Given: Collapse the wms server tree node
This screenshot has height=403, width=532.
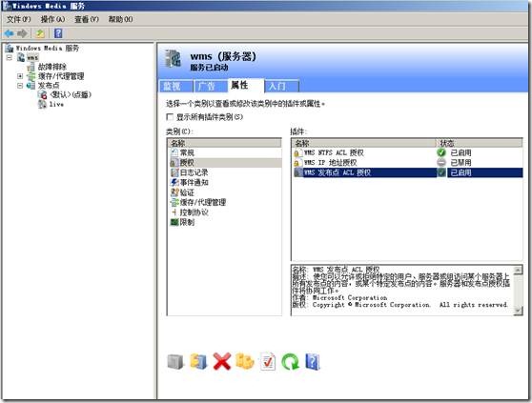Looking at the screenshot, I should coord(10,57).
